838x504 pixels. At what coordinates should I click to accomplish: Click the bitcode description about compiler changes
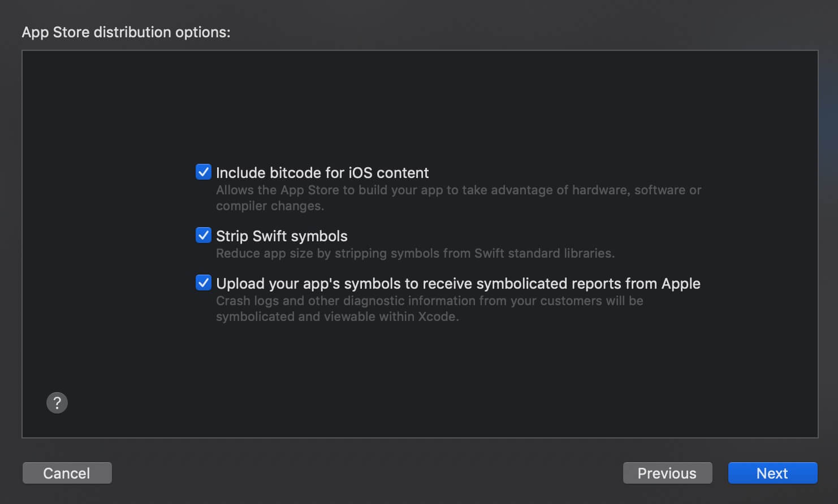[x=459, y=198]
